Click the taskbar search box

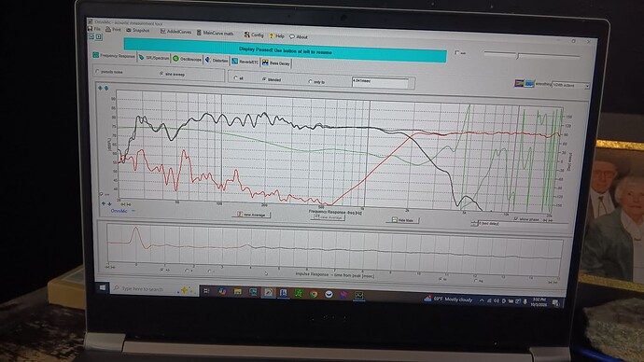(x=154, y=289)
